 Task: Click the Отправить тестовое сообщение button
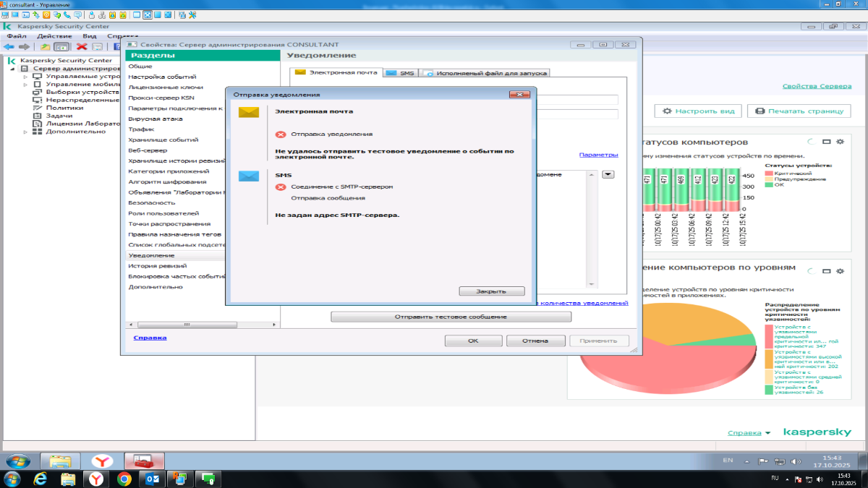451,317
